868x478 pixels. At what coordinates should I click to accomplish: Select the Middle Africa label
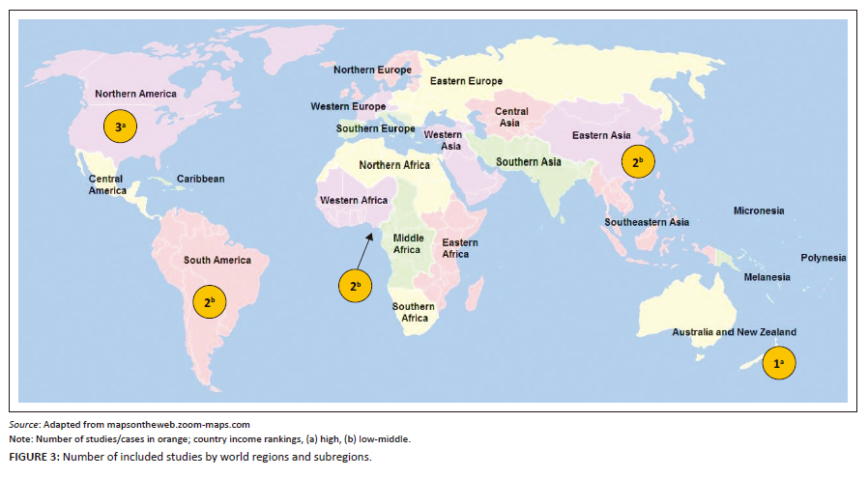tap(407, 243)
